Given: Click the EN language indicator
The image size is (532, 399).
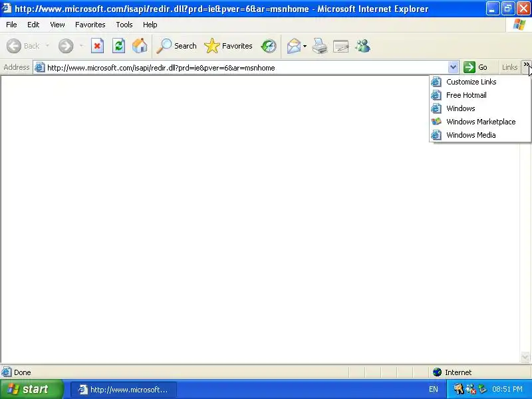Looking at the screenshot, I should click(434, 389).
